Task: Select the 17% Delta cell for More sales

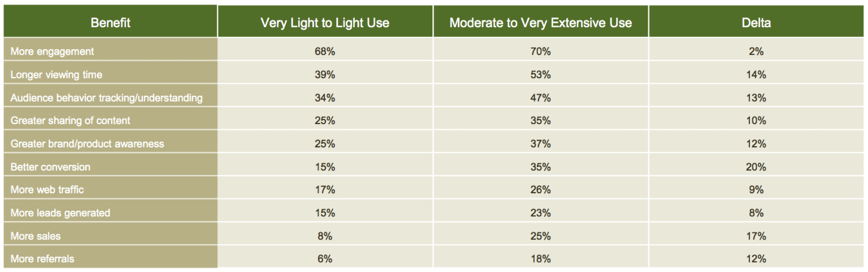Action: 756,236
